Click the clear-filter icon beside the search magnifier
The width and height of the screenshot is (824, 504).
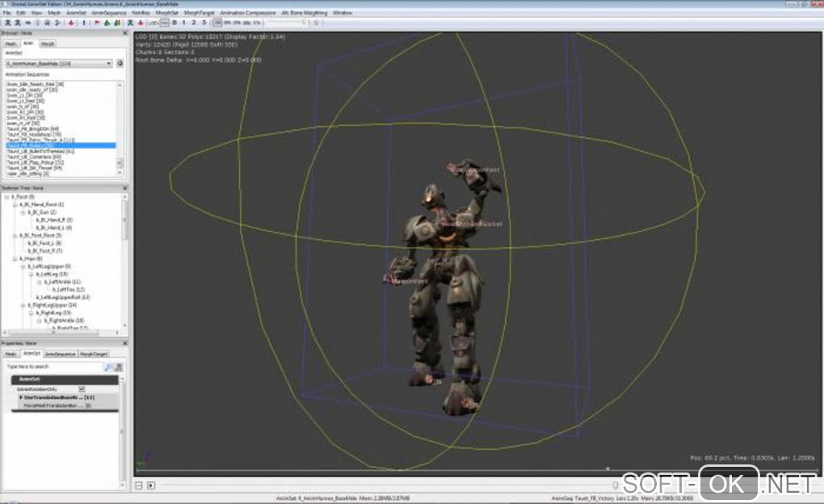point(119,367)
